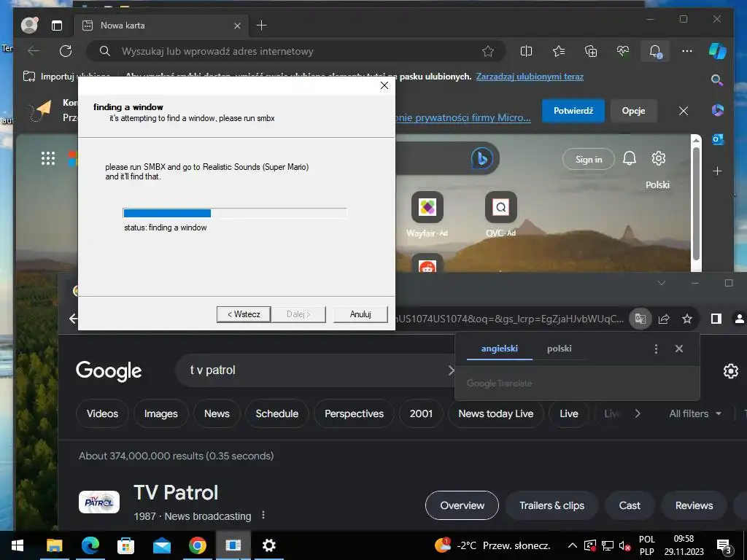Screen dimensions: 747x560
Task: Open Mail app from taskbar
Action: click(x=161, y=545)
